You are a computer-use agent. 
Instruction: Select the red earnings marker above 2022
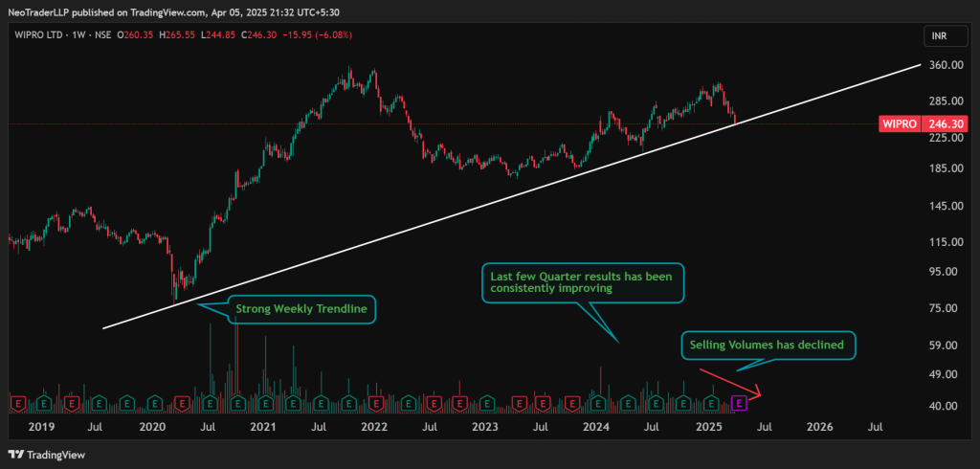pos(377,403)
